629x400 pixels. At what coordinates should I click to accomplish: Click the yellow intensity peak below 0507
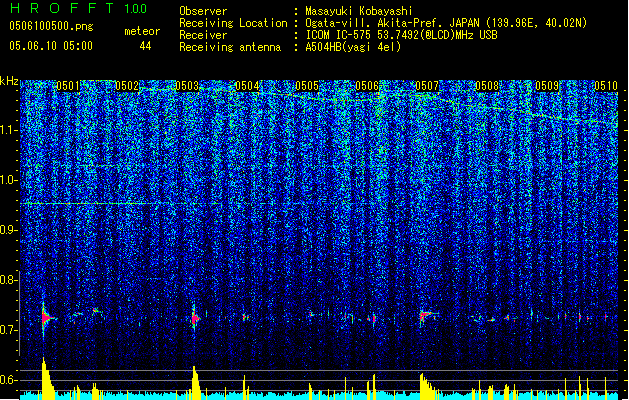coord(428,386)
